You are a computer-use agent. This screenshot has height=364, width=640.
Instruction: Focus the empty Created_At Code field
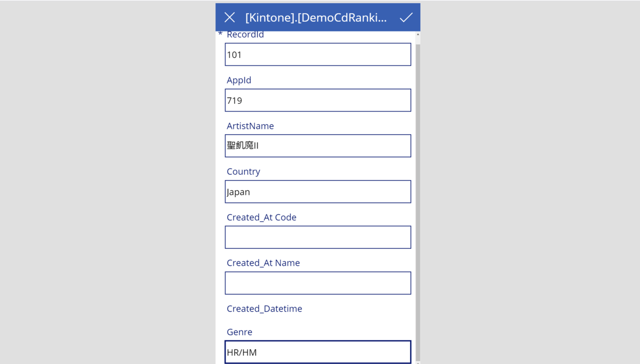(x=318, y=237)
